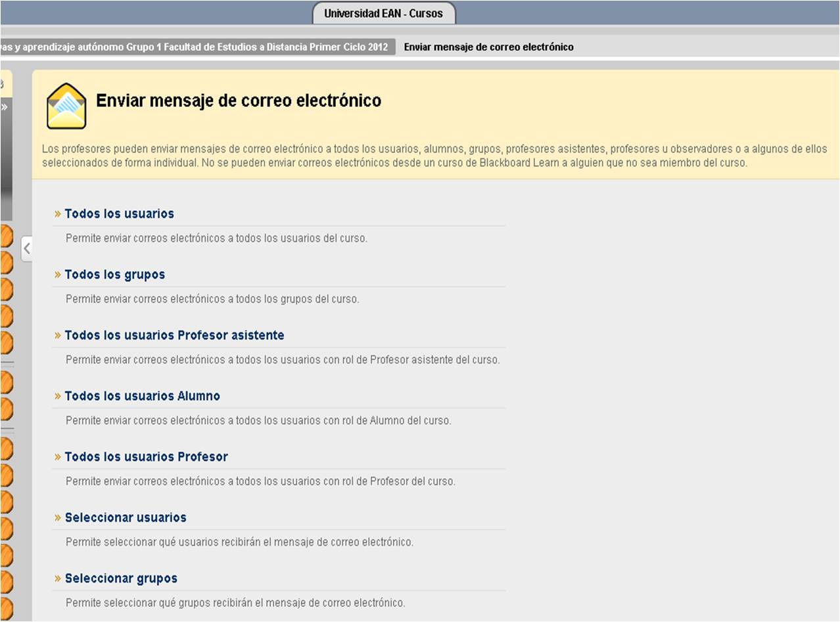
Task: Open the Universidad EAN - Cursos tab
Action: click(383, 13)
